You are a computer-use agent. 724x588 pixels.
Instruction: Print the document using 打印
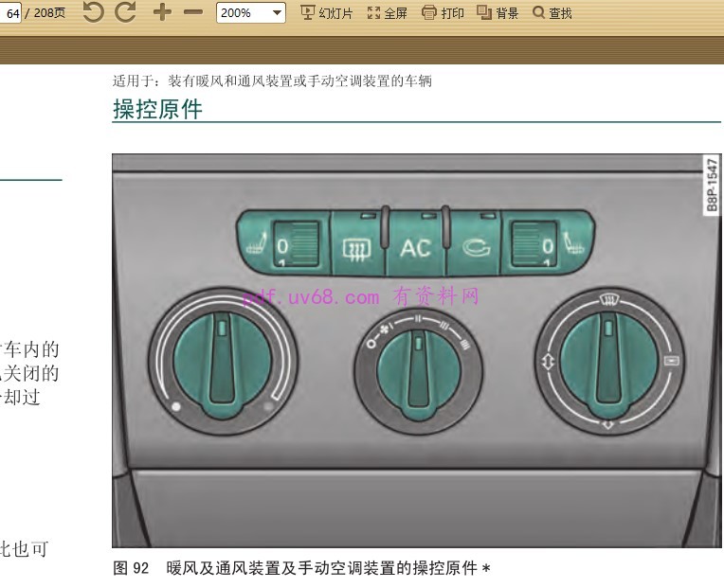(443, 13)
